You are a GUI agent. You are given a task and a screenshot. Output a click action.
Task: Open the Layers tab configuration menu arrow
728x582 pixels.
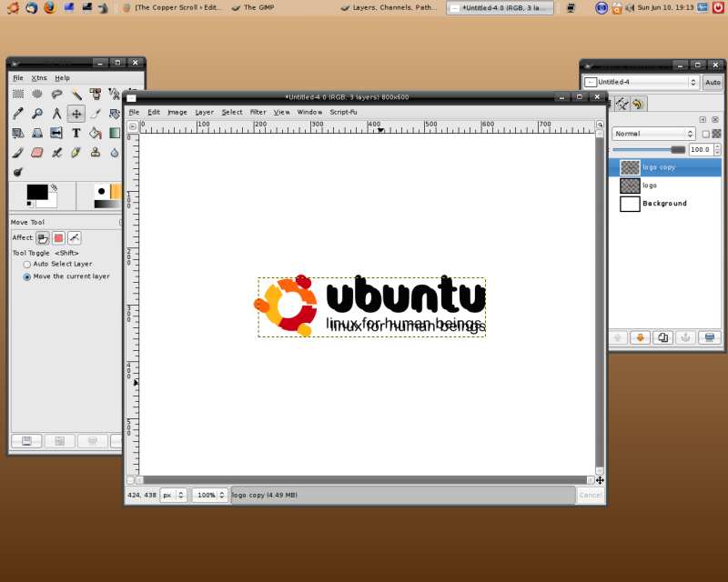click(x=703, y=120)
